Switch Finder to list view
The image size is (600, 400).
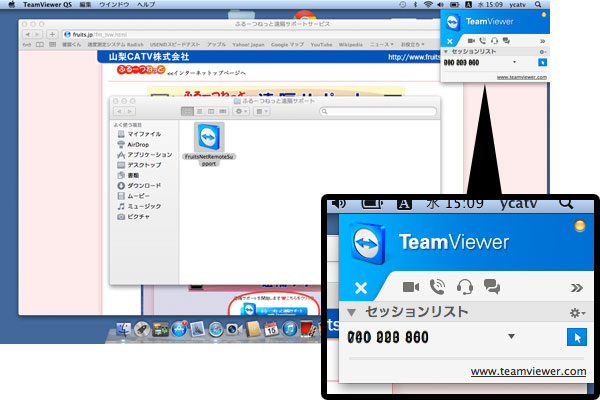click(199, 111)
